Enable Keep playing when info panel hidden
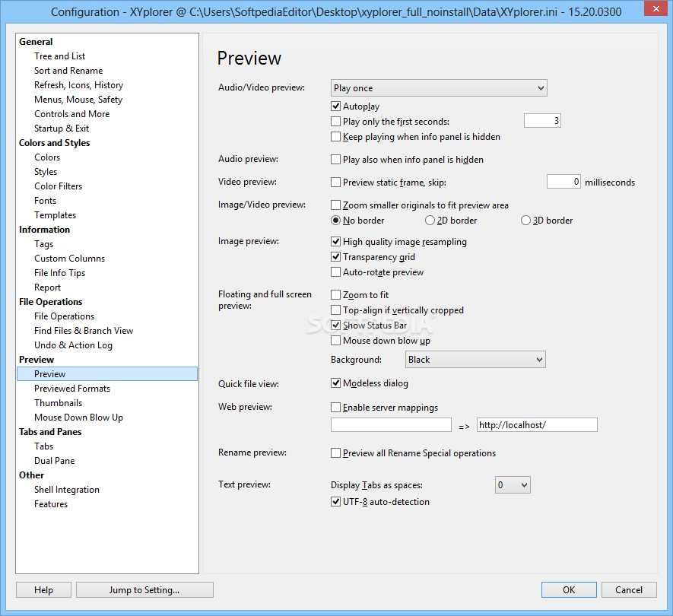 point(335,136)
